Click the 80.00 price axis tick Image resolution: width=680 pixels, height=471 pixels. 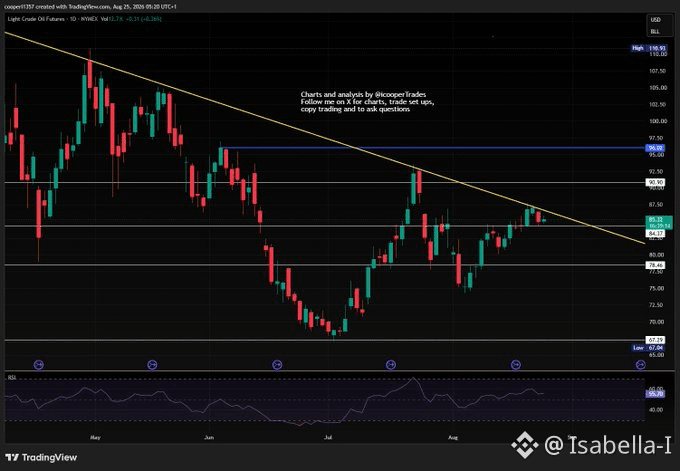pos(658,255)
